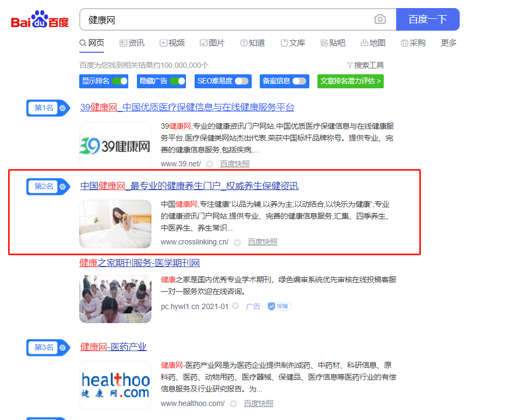The width and height of the screenshot is (519, 420).
Task: Click the refresh icon on 第3名 badge
Action: click(63, 347)
